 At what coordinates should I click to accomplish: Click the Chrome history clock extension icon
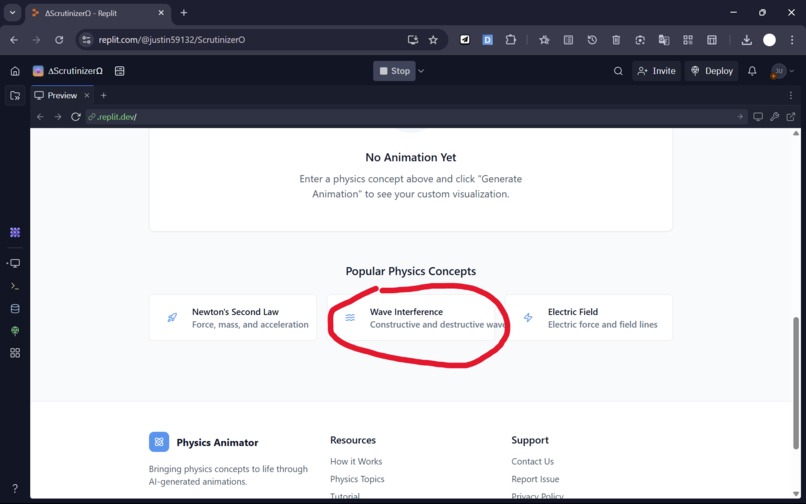click(592, 40)
